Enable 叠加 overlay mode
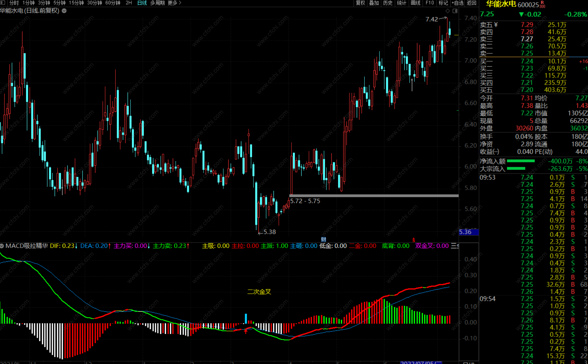This screenshot has height=364, width=588. tap(374, 3)
